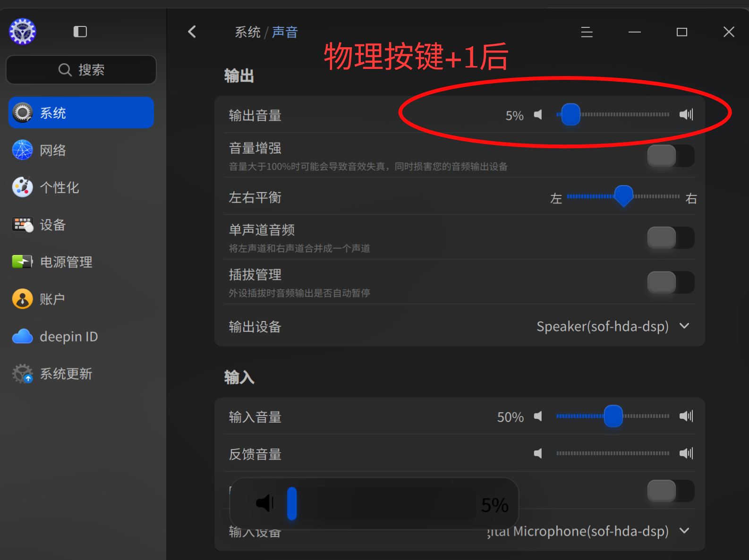Open the Network settings section
749x560 pixels.
point(81,150)
